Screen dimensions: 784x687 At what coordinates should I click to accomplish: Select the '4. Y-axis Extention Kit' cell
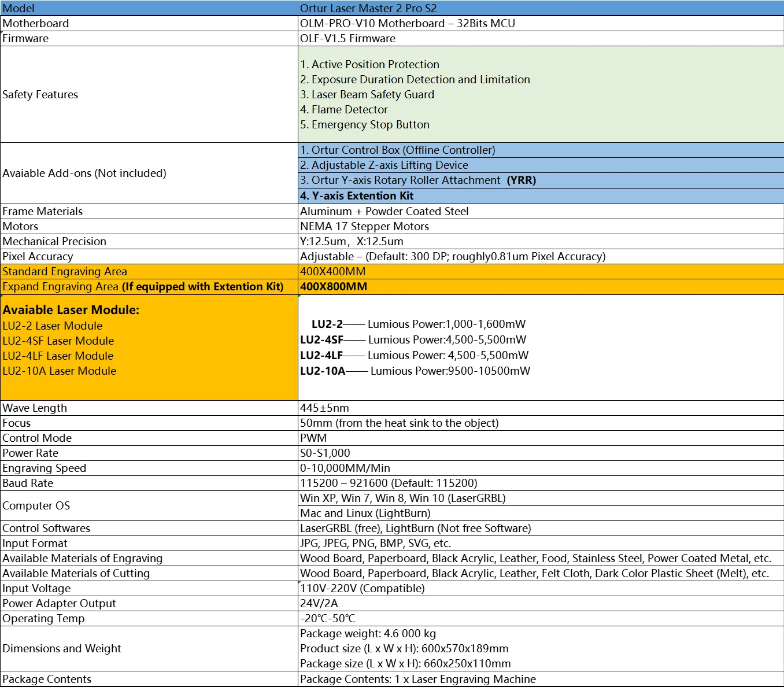coord(541,195)
